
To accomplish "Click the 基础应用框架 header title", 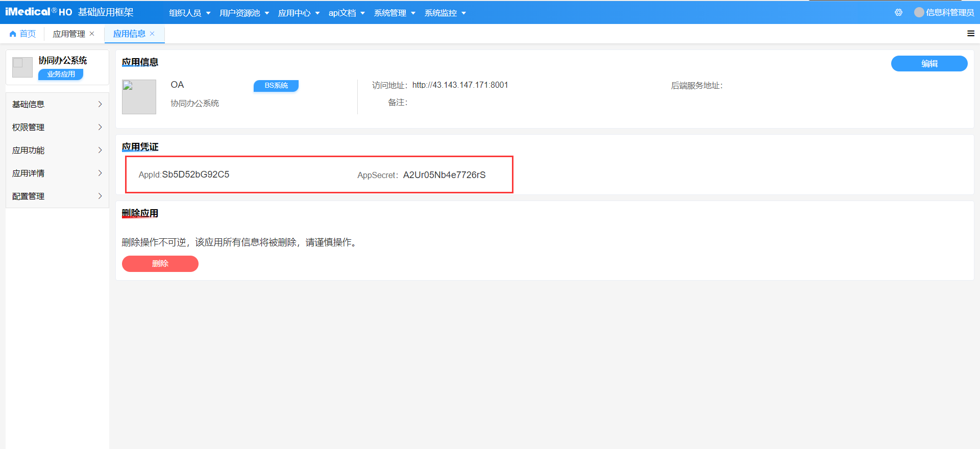I will tap(106, 12).
